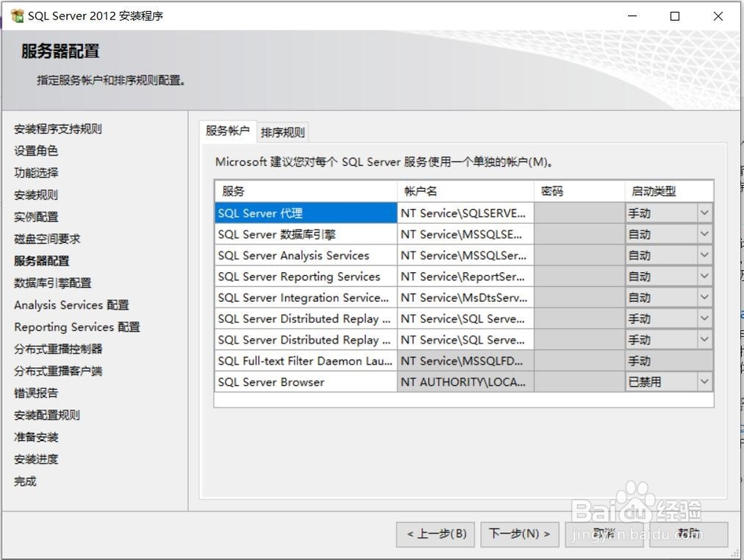Click account name NT Service\MsDtsServ... cell
Image resolution: width=744 pixels, height=560 pixels.
point(466,297)
